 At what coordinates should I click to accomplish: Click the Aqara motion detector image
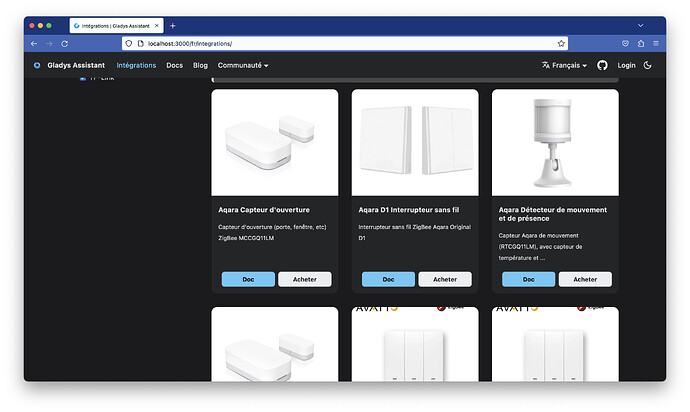click(x=554, y=143)
